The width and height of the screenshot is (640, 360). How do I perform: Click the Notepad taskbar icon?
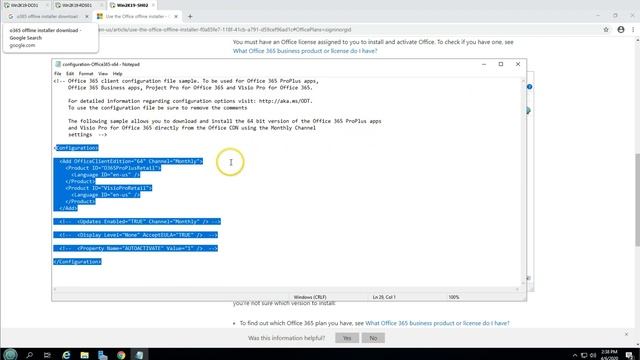pyautogui.click(x=139, y=355)
